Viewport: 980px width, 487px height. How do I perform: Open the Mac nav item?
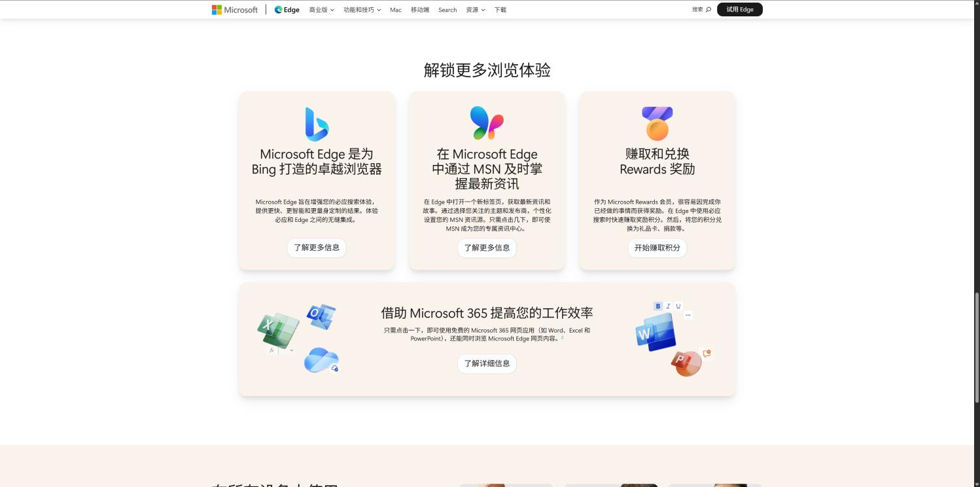[396, 10]
